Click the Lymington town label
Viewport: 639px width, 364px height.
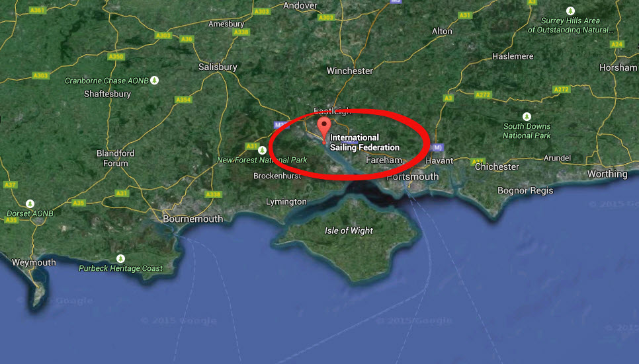286,202
